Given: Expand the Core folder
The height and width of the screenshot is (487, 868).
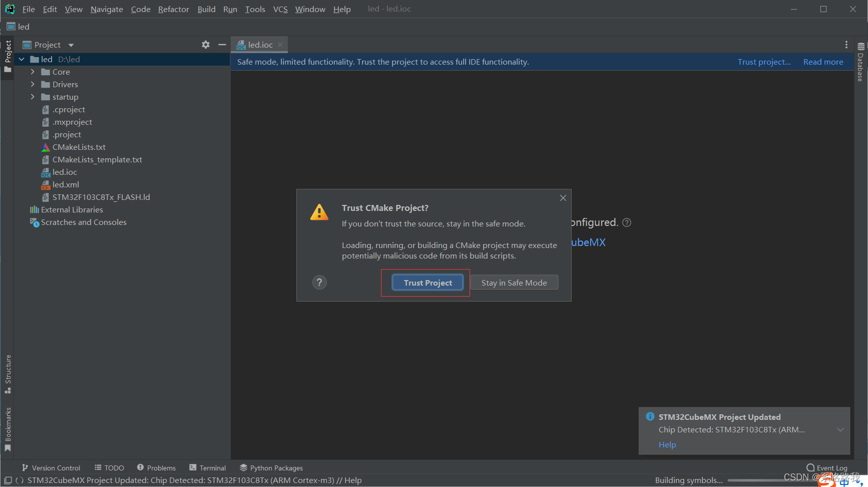Looking at the screenshot, I should 33,72.
